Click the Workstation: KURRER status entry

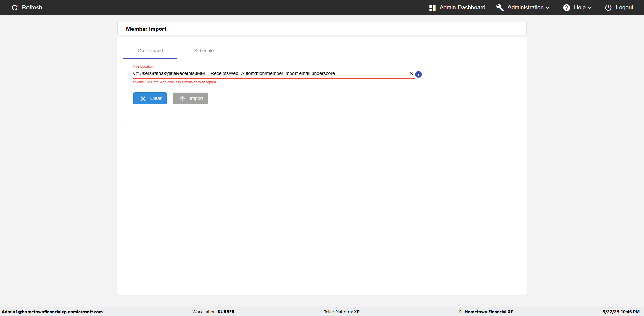click(x=213, y=312)
